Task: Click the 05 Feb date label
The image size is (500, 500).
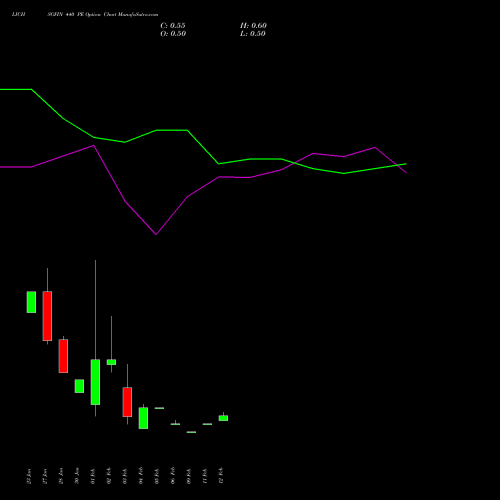Action: click(x=157, y=476)
